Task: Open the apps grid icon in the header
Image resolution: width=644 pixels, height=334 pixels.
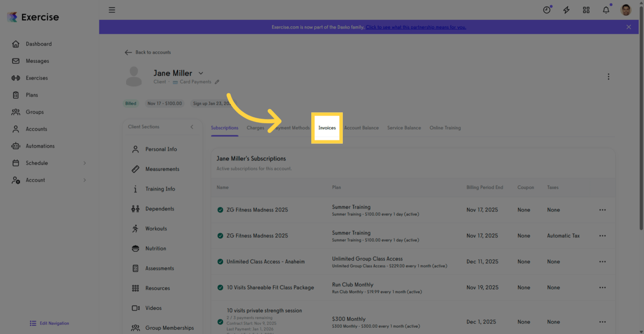Action: point(586,9)
